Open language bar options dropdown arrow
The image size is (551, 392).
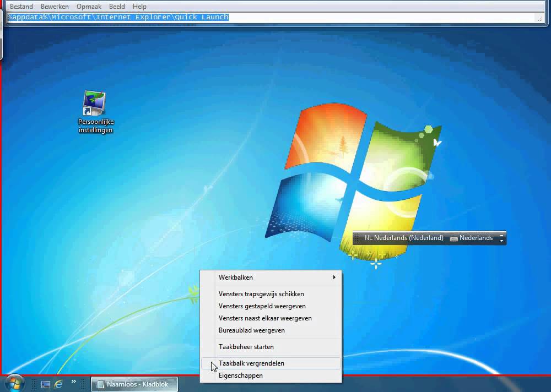(501, 240)
